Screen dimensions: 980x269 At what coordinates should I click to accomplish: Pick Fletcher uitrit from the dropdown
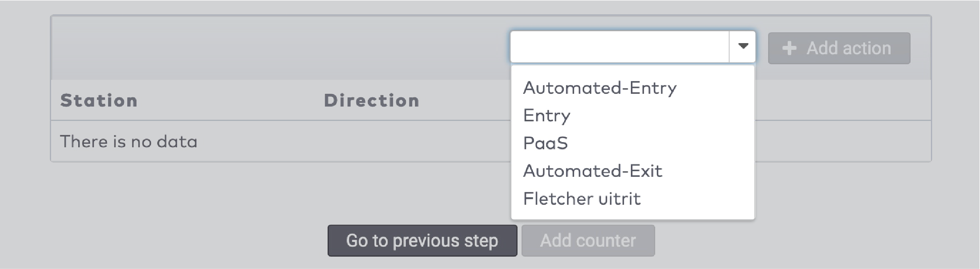point(582,198)
